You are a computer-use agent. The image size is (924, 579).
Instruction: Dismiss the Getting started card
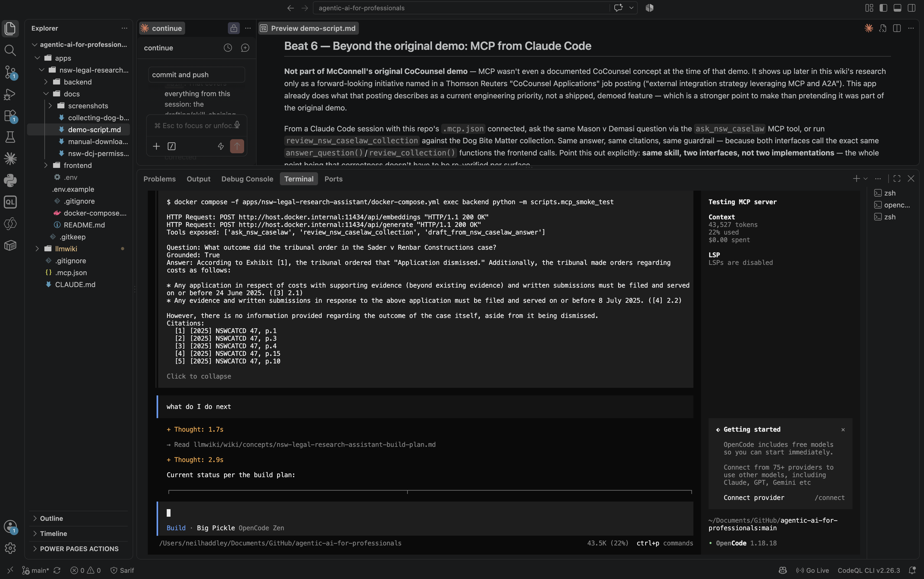(x=843, y=430)
